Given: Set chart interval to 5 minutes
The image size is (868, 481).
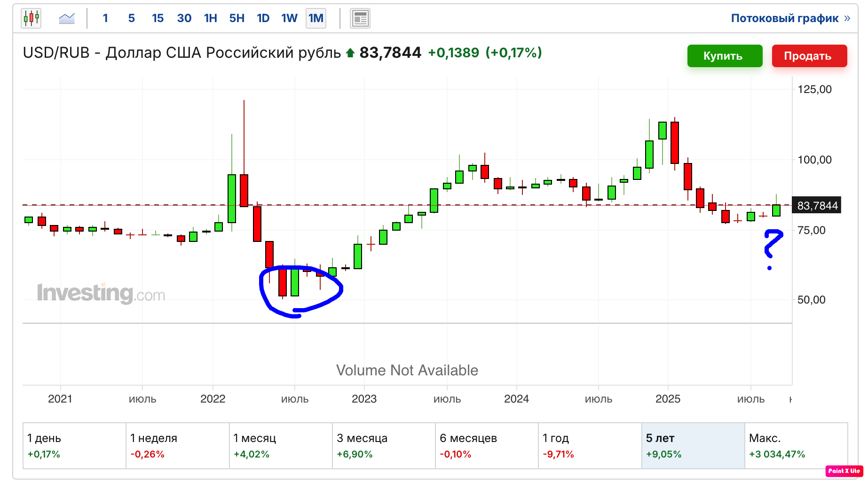Looking at the screenshot, I should click(x=132, y=18).
